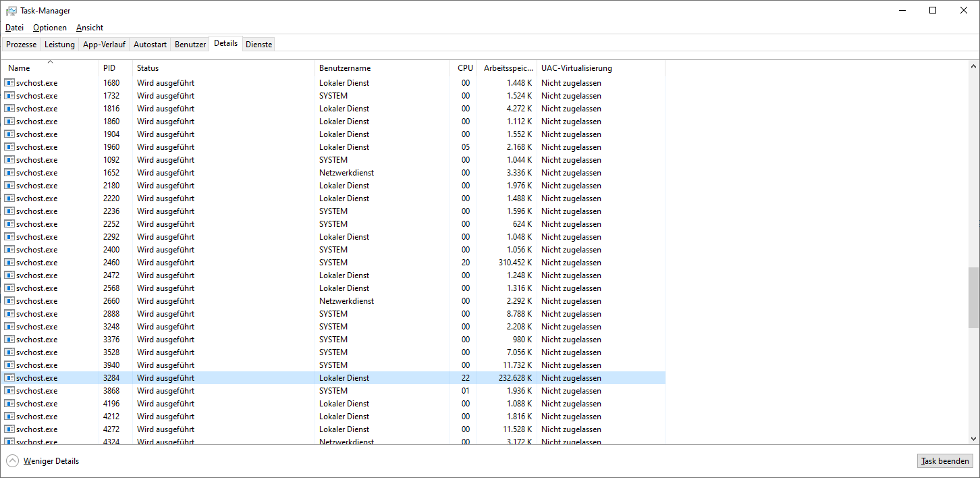Select memory value 624 K
This screenshot has height=478, width=980.
coord(522,224)
